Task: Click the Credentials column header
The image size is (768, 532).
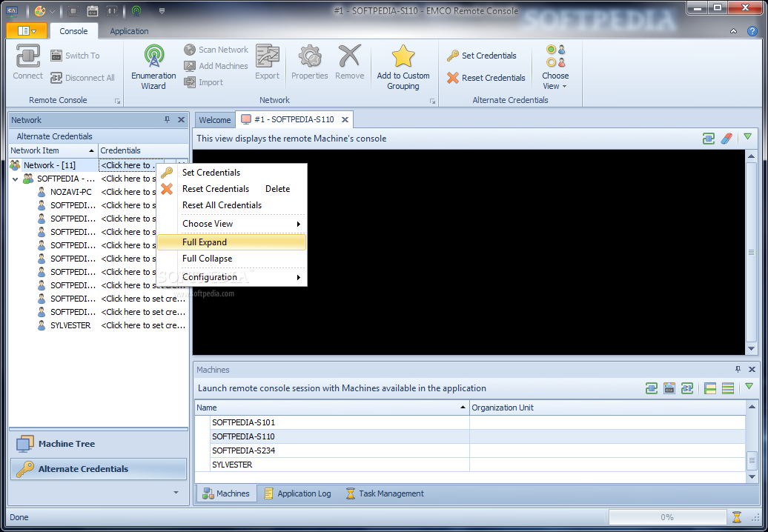Action: pyautogui.click(x=143, y=150)
